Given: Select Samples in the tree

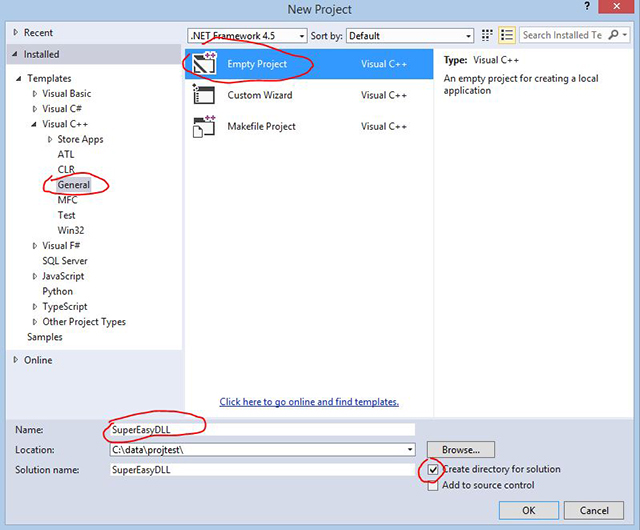Looking at the screenshot, I should click(45, 337).
